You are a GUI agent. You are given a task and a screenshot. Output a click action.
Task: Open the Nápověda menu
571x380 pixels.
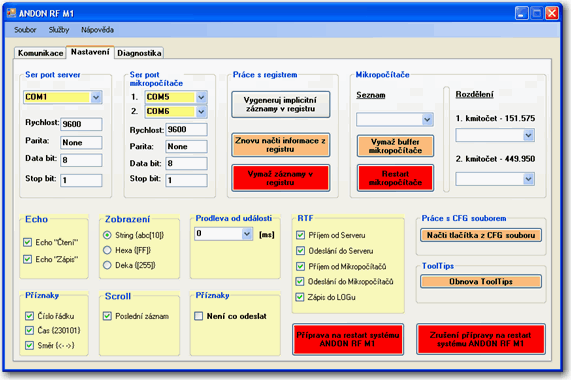97,30
